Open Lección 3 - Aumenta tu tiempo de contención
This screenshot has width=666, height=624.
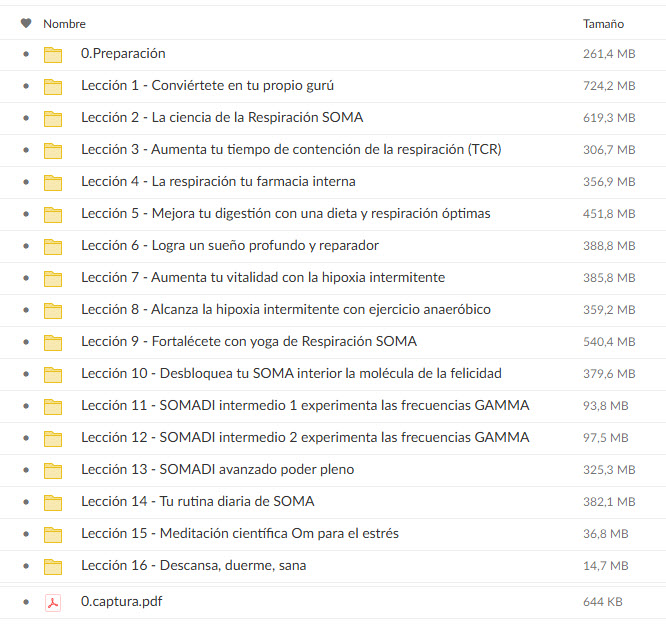[x=291, y=150]
